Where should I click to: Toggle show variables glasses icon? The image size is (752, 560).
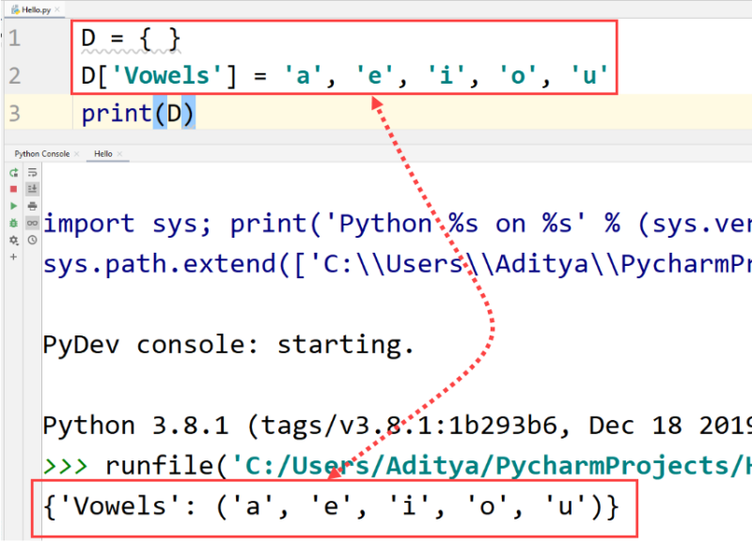point(32,223)
